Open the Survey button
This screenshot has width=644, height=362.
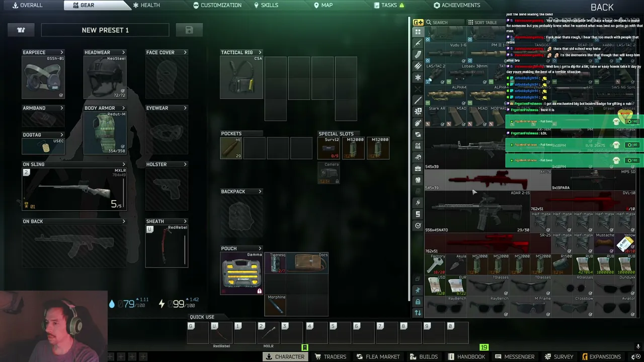click(x=558, y=357)
